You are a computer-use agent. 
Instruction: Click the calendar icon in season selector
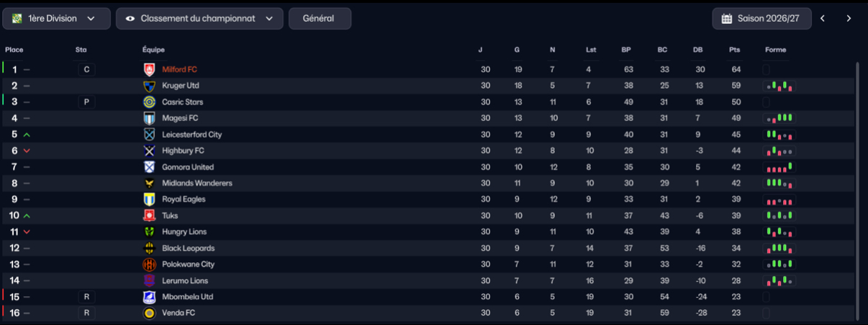pyautogui.click(x=727, y=19)
